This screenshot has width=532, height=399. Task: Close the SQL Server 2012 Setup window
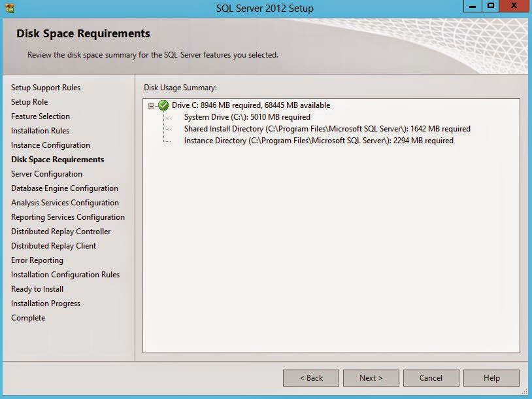pos(514,6)
